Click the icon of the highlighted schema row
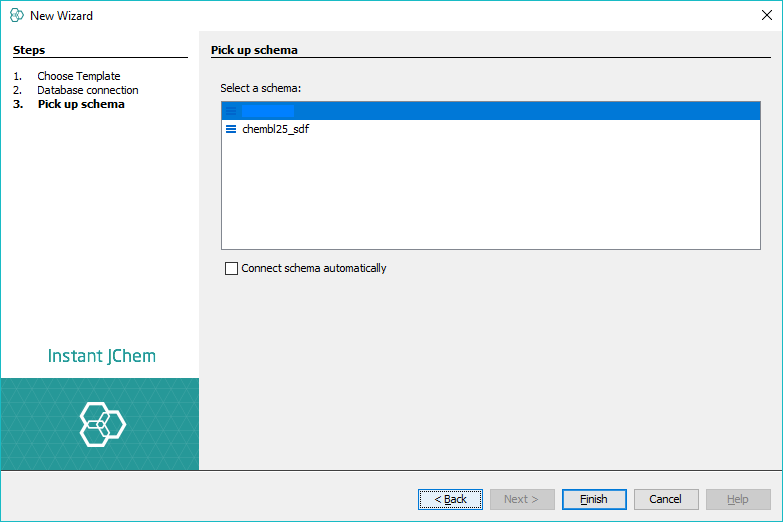783x522 pixels. [x=231, y=111]
